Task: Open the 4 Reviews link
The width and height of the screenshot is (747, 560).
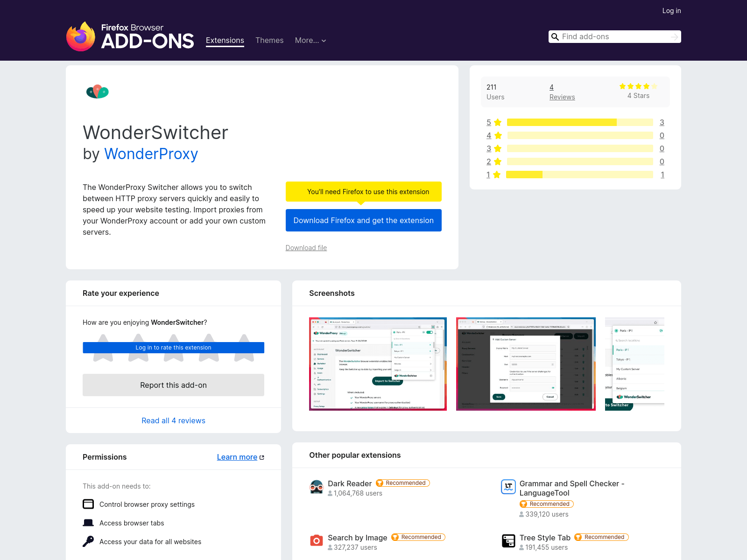Action: point(562,92)
